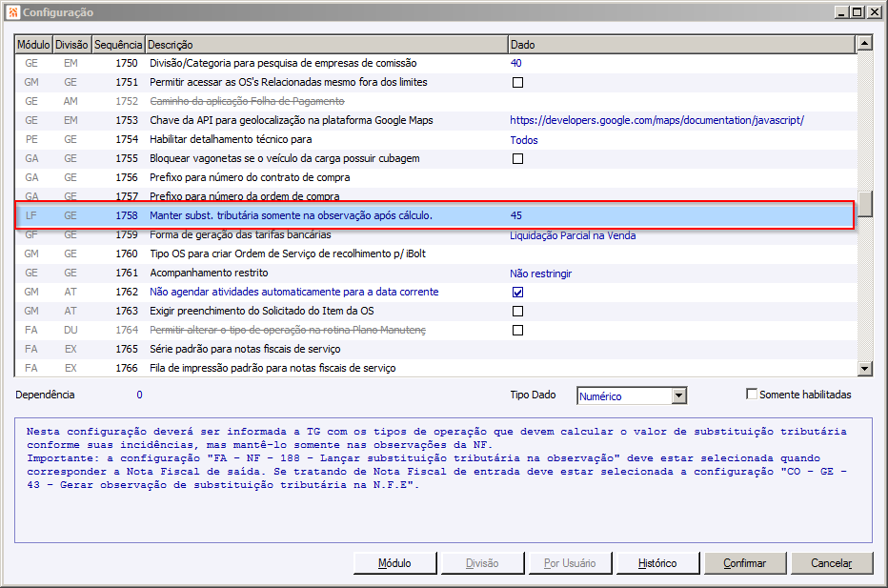The image size is (888, 588).
Task: Select Fila de impressão padrão row 1766
Action: (x=434, y=368)
